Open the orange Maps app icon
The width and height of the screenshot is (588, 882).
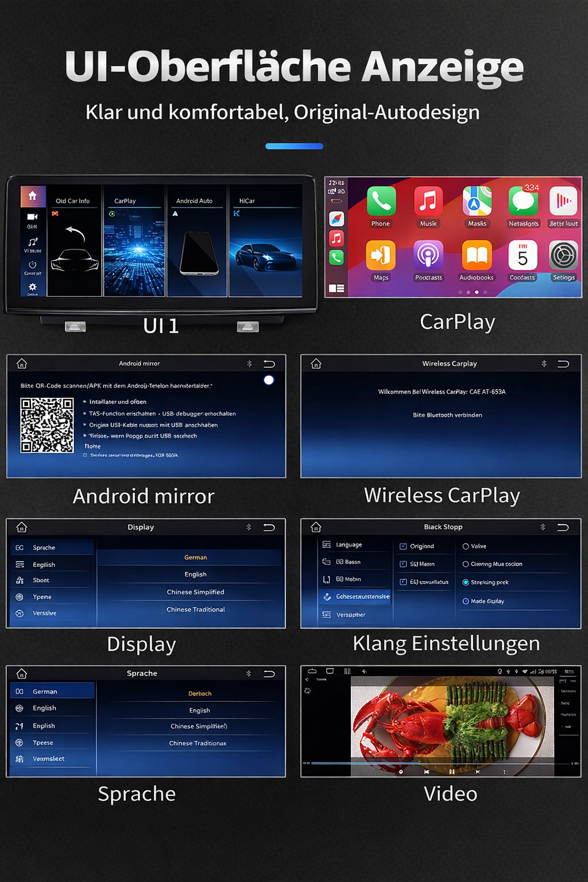tap(381, 255)
